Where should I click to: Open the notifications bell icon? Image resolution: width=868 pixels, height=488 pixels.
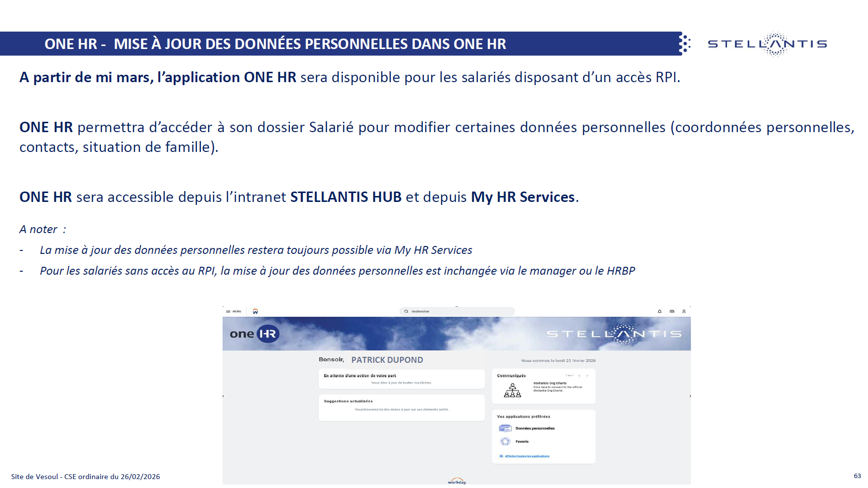pos(659,311)
